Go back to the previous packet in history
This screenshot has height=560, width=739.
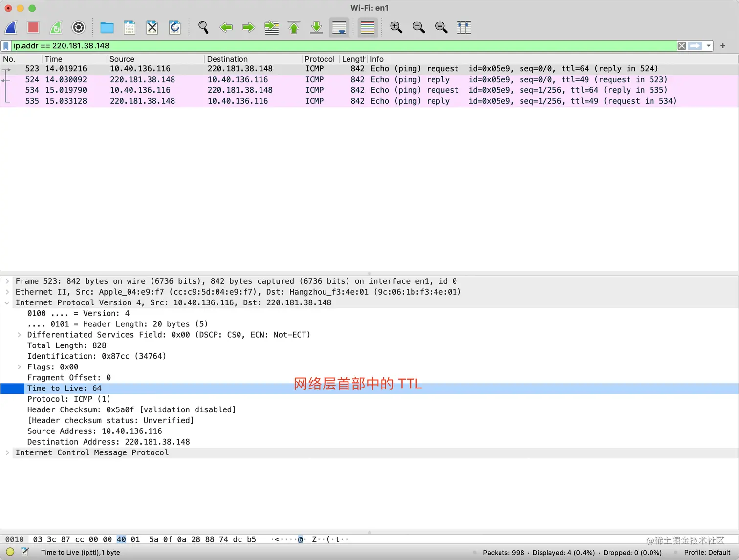[226, 27]
